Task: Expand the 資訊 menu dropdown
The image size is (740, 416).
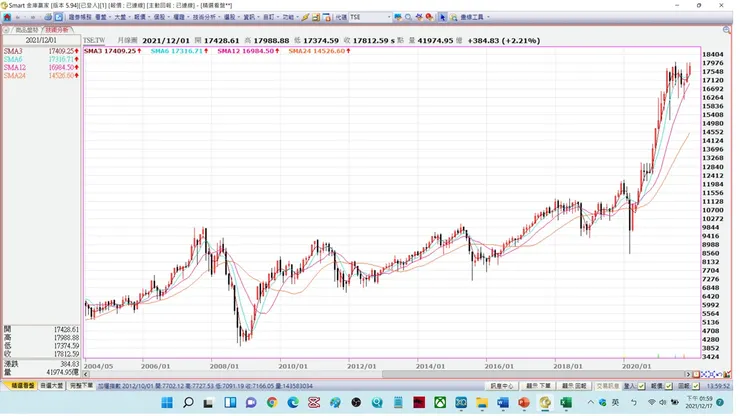Action: (258, 17)
